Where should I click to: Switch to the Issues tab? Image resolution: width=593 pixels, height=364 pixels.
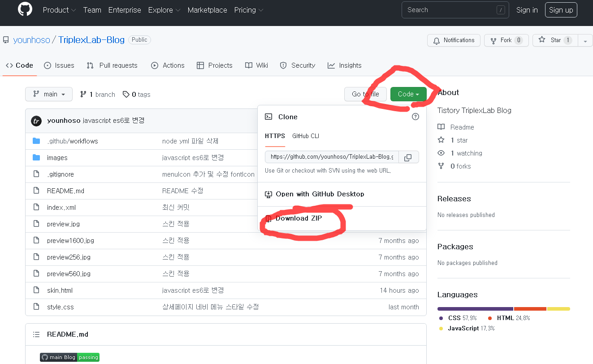(59, 65)
